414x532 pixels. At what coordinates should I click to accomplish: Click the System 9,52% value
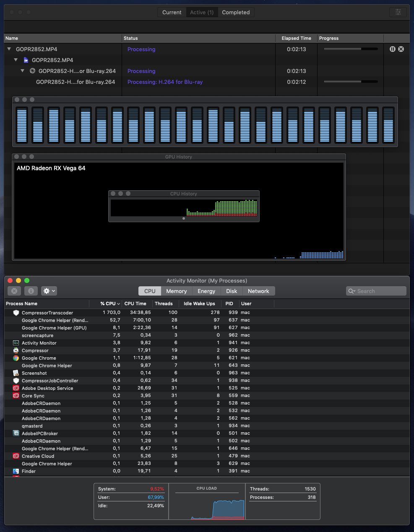[157, 489]
